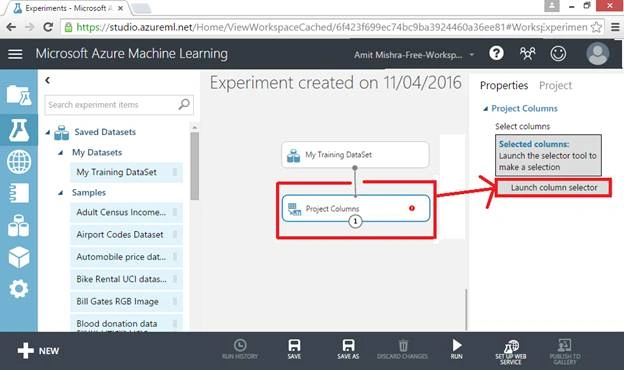Collapse the Samples tree node
Viewport: 624px width, 370px height.
(61, 193)
